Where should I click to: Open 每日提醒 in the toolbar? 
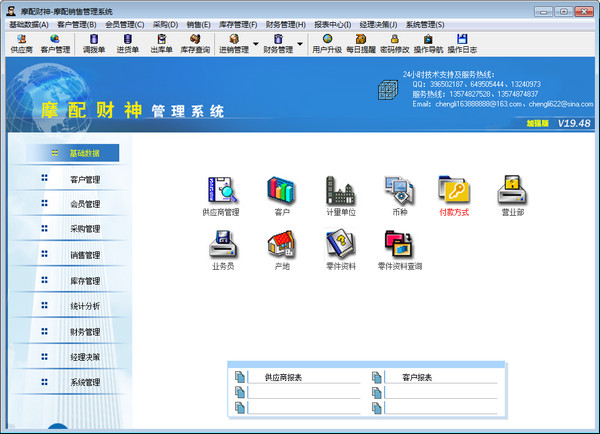361,44
